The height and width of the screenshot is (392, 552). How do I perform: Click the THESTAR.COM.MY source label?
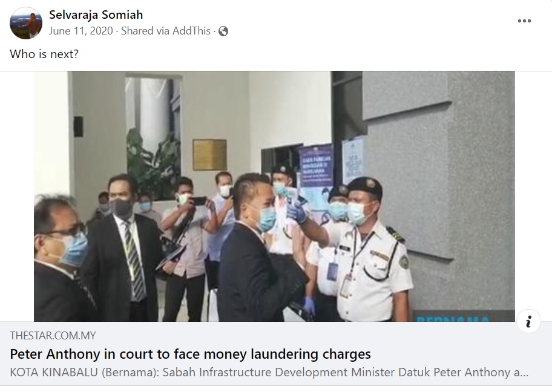coord(53,335)
